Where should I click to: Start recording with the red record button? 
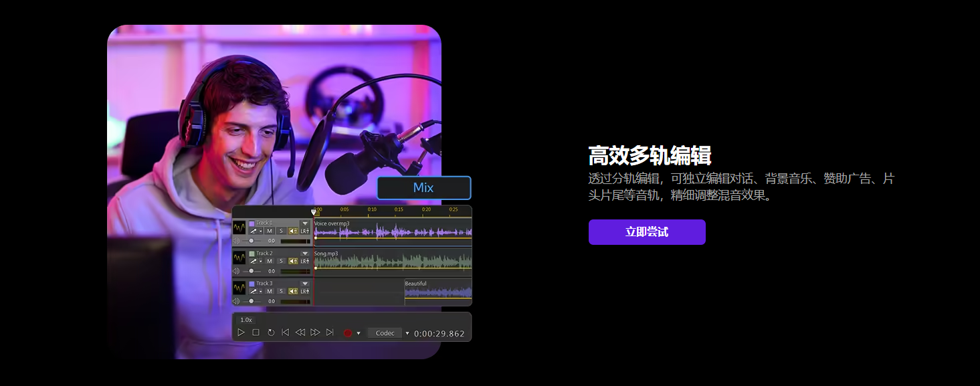pos(347,333)
